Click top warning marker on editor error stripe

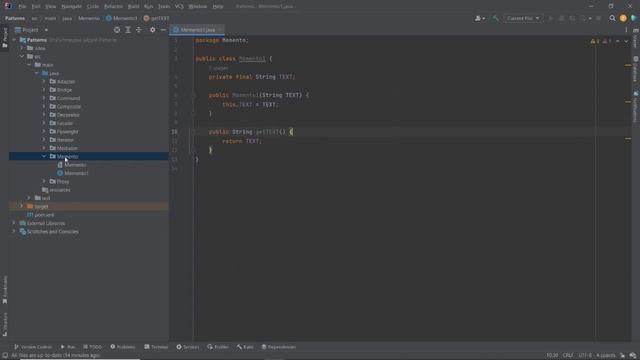click(x=628, y=65)
